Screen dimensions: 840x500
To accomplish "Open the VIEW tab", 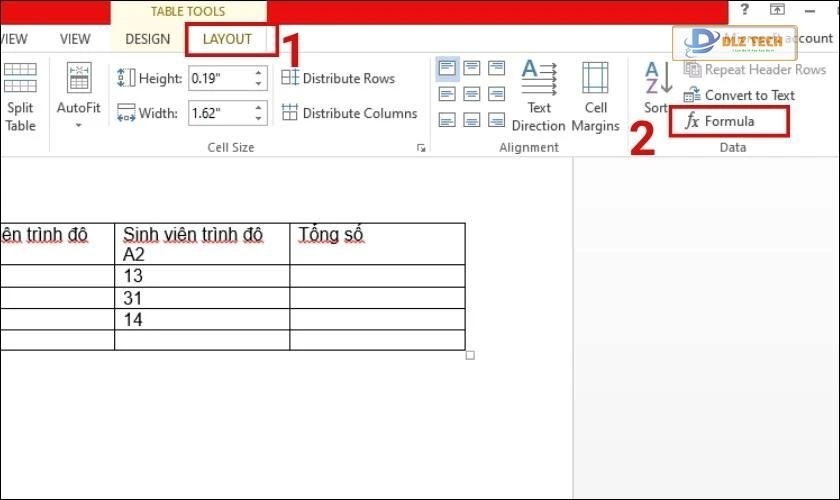I will 75,39.
